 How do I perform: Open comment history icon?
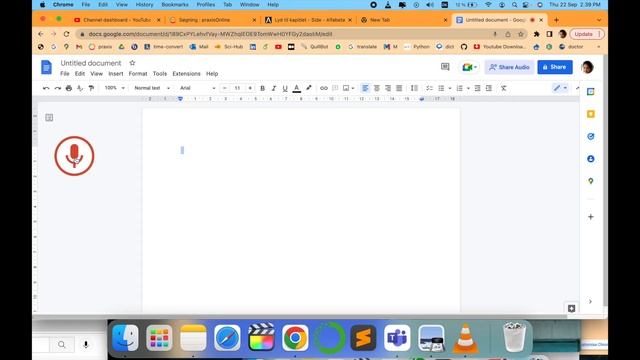[x=445, y=67]
